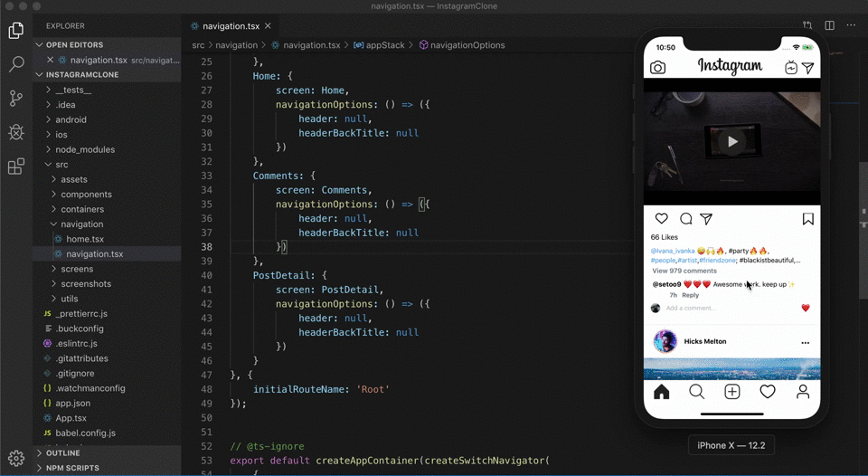The height and width of the screenshot is (476, 868).
Task: Tap the comment bubble icon under the post
Action: coord(686,218)
